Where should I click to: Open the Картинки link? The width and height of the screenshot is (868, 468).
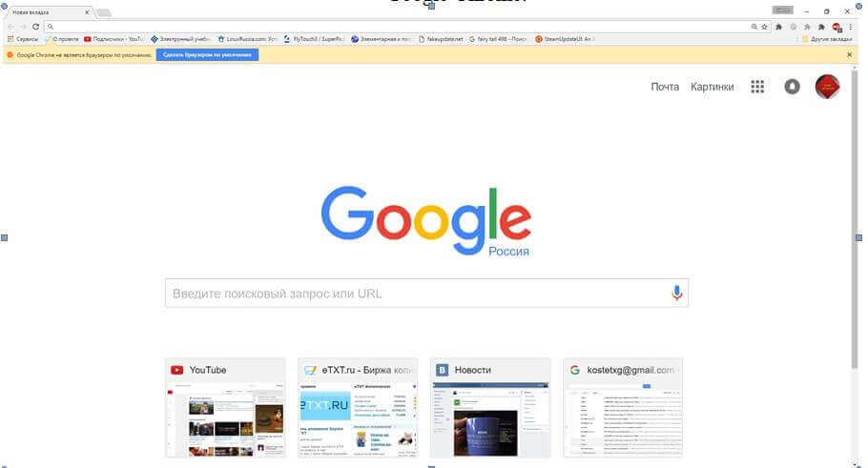pyautogui.click(x=713, y=87)
